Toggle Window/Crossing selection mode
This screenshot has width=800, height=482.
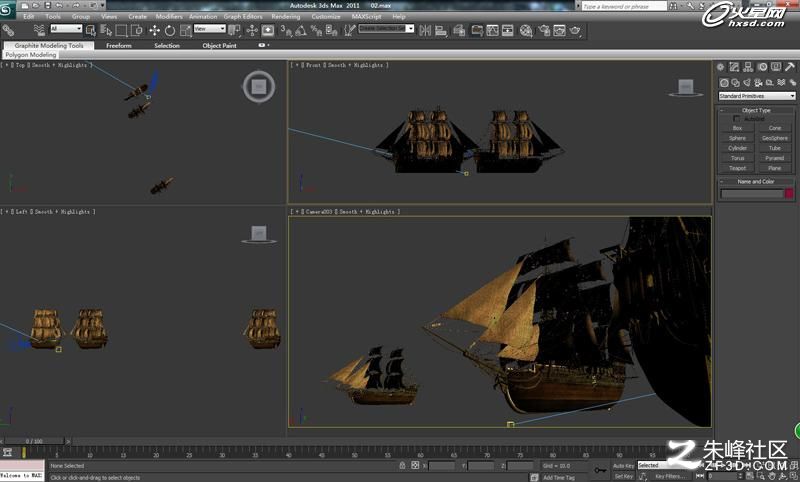(x=137, y=31)
